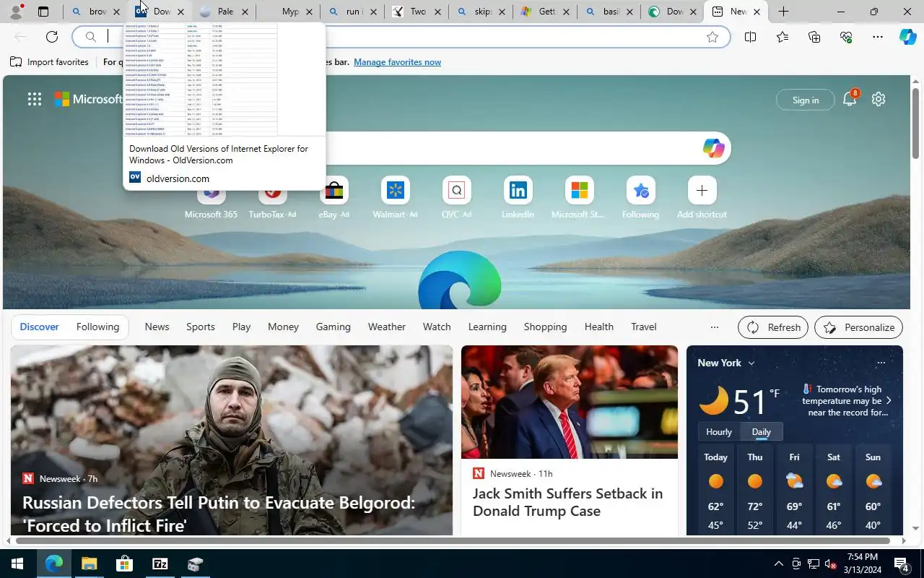
Task: Open the Weather category
Action: click(387, 327)
